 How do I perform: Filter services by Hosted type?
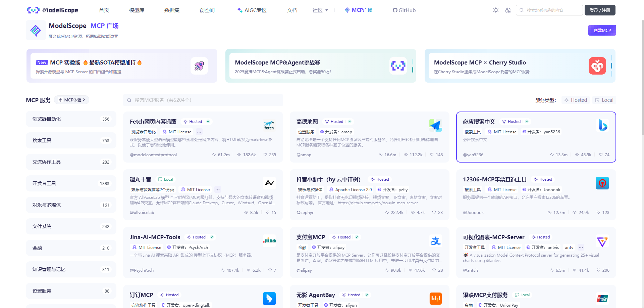(576, 100)
